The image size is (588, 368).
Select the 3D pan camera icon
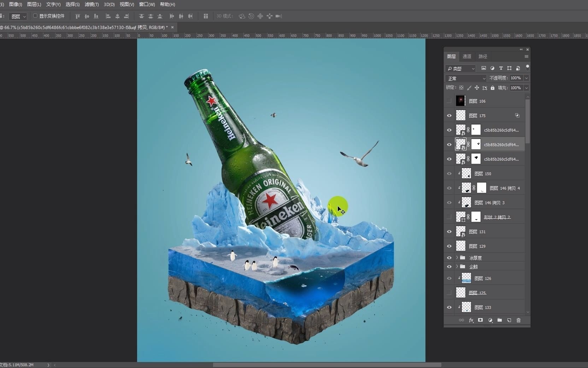[x=260, y=16]
